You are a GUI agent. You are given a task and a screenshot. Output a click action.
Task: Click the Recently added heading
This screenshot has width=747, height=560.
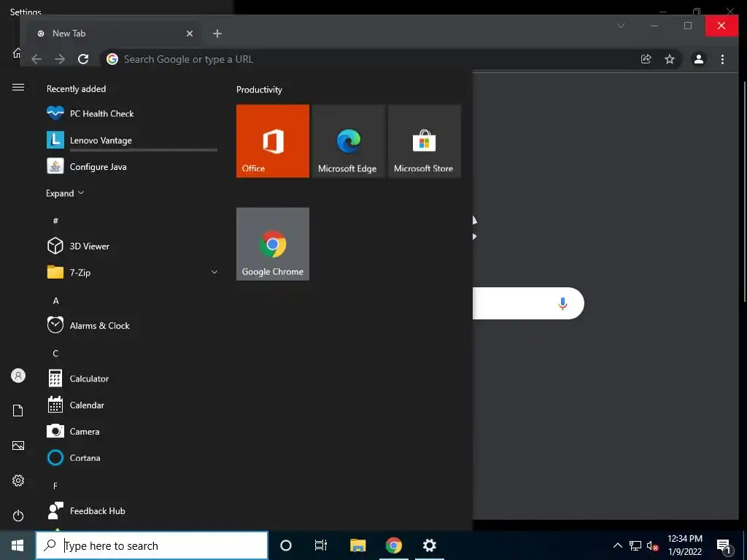coord(76,88)
